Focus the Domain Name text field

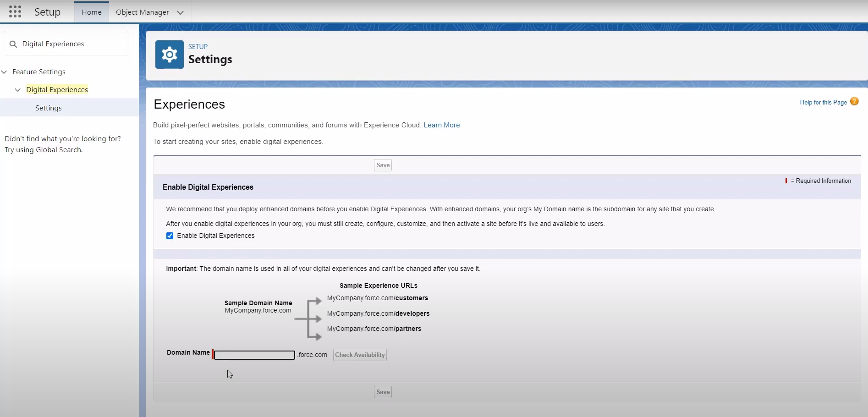254,355
